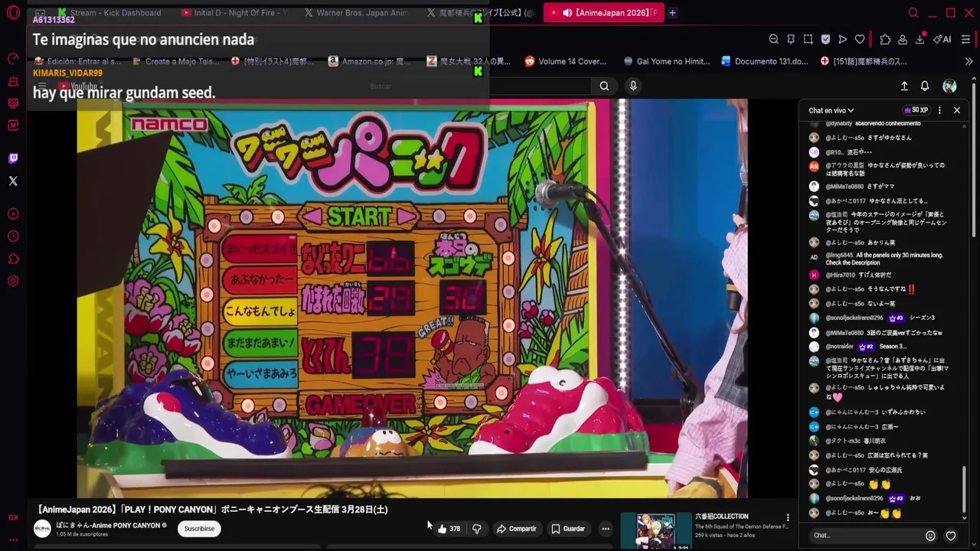980x551 pixels.
Task: Click the live chat scrollbar
Action: 965,490
